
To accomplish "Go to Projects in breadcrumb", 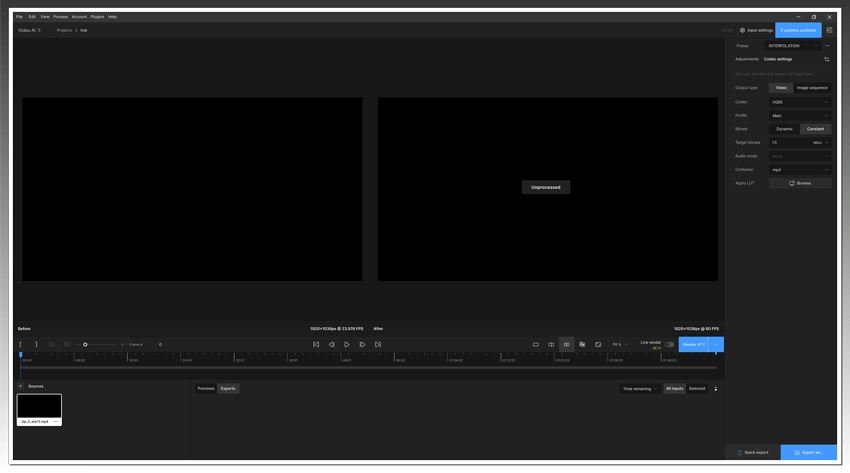I will point(64,30).
